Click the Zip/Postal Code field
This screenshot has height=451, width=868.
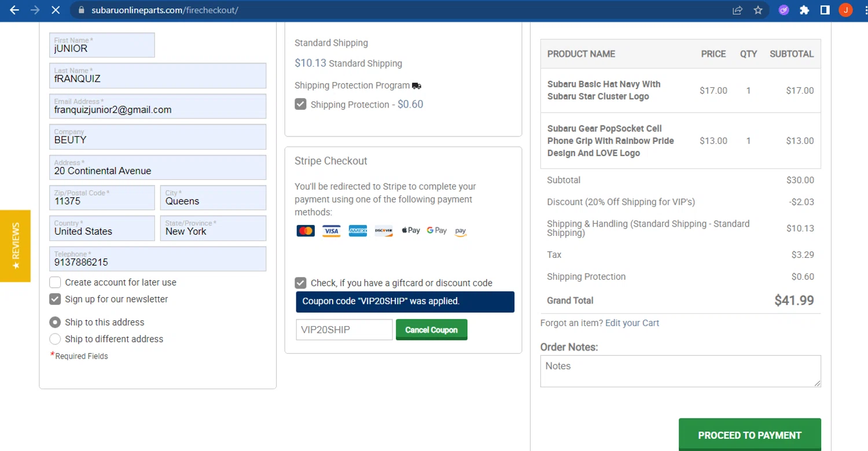click(x=102, y=198)
